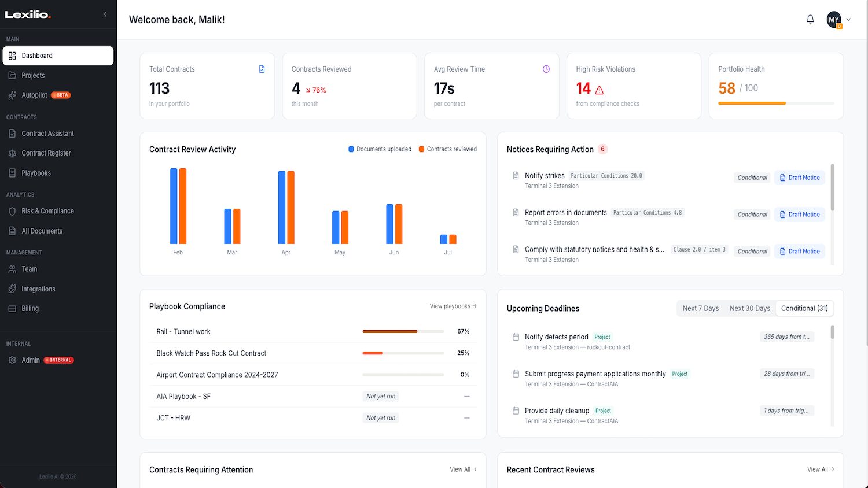Go to Projects in the sidebar
The width and height of the screenshot is (868, 488).
tap(58, 76)
